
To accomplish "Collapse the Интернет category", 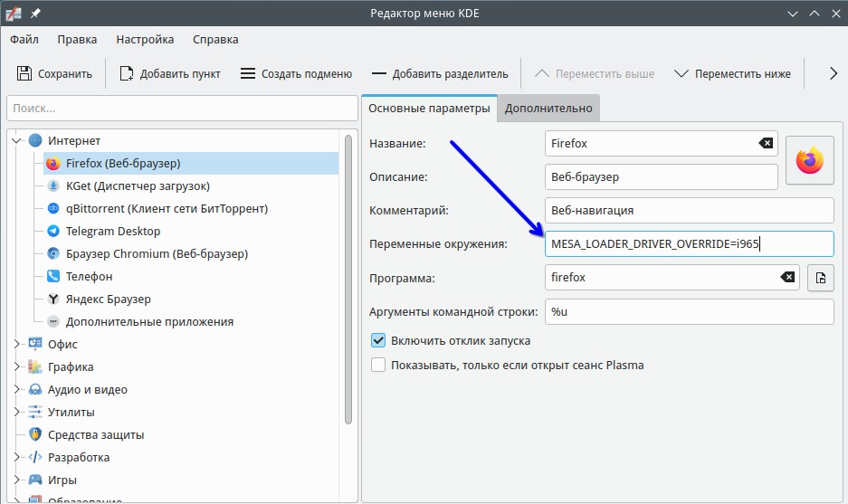I will [16, 140].
